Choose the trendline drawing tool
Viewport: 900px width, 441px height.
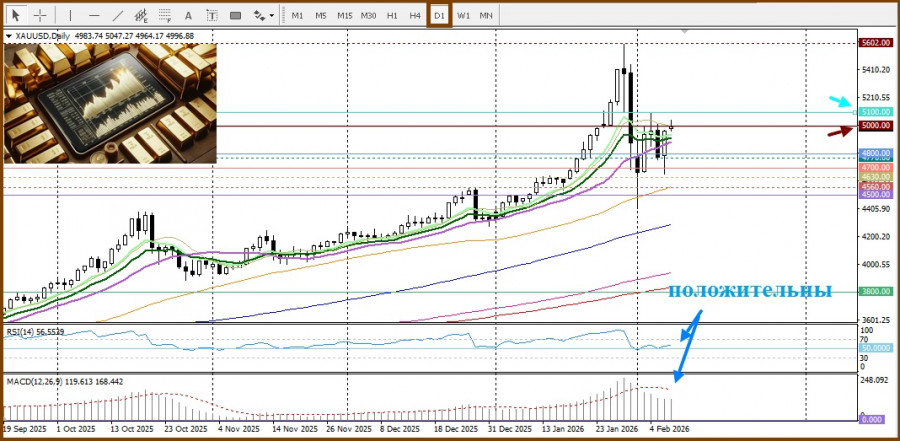pos(118,15)
